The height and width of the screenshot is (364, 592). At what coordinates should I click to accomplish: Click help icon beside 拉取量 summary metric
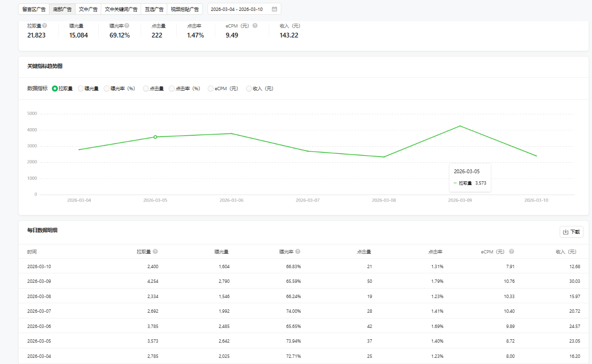[45, 26]
